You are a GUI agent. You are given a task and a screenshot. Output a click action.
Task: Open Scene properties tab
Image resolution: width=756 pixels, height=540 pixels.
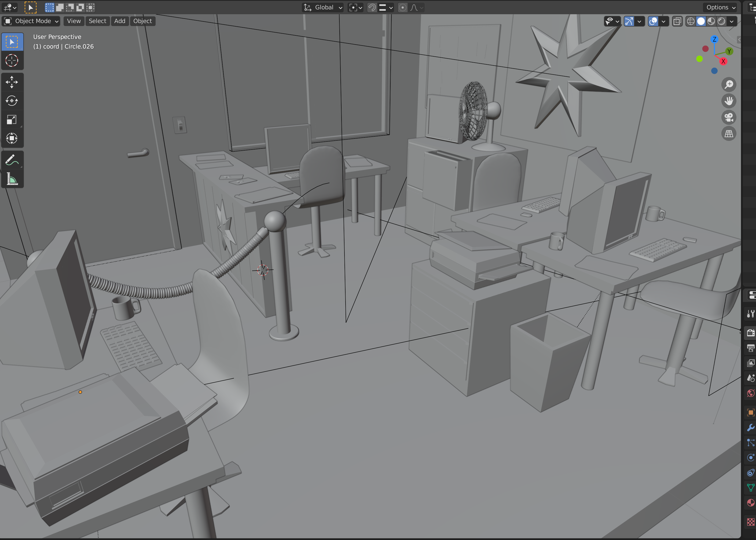pyautogui.click(x=750, y=378)
